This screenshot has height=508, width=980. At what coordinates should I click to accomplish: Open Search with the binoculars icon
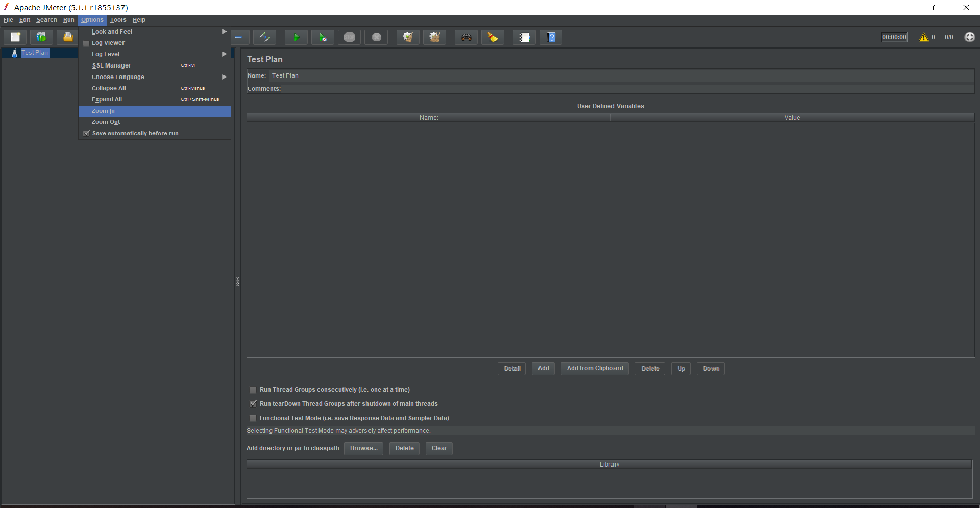click(x=466, y=37)
